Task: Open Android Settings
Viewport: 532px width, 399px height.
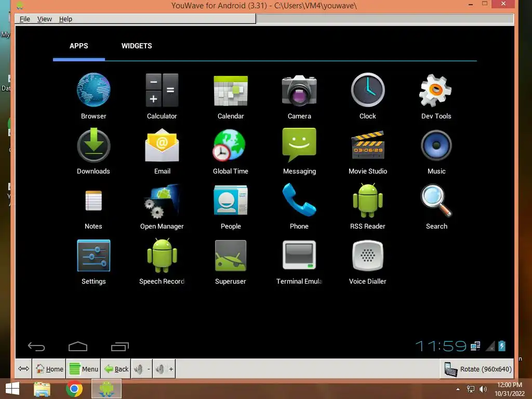Action: [94, 262]
